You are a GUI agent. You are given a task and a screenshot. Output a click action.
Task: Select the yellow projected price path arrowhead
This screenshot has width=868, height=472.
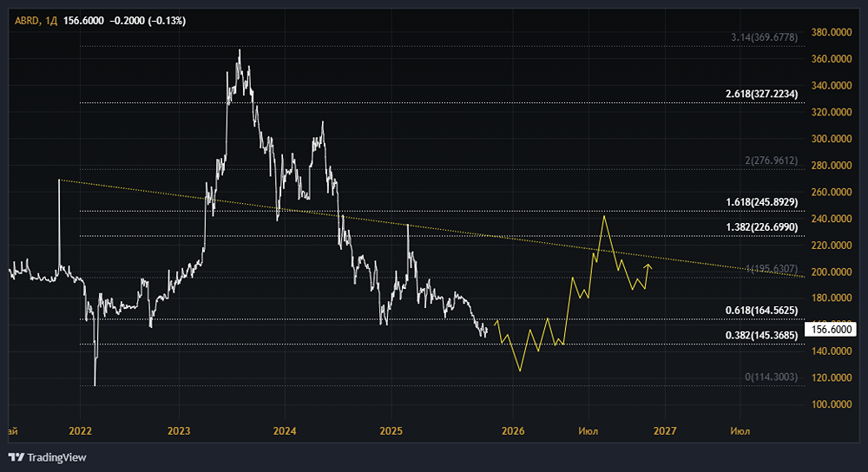(x=648, y=266)
